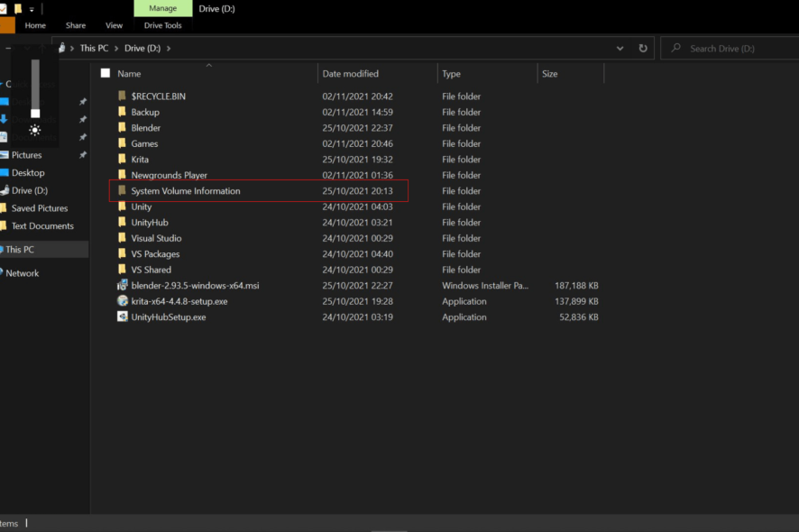This screenshot has width=799, height=532.
Task: Click the pin icon next to Pictures
Action: (83, 155)
